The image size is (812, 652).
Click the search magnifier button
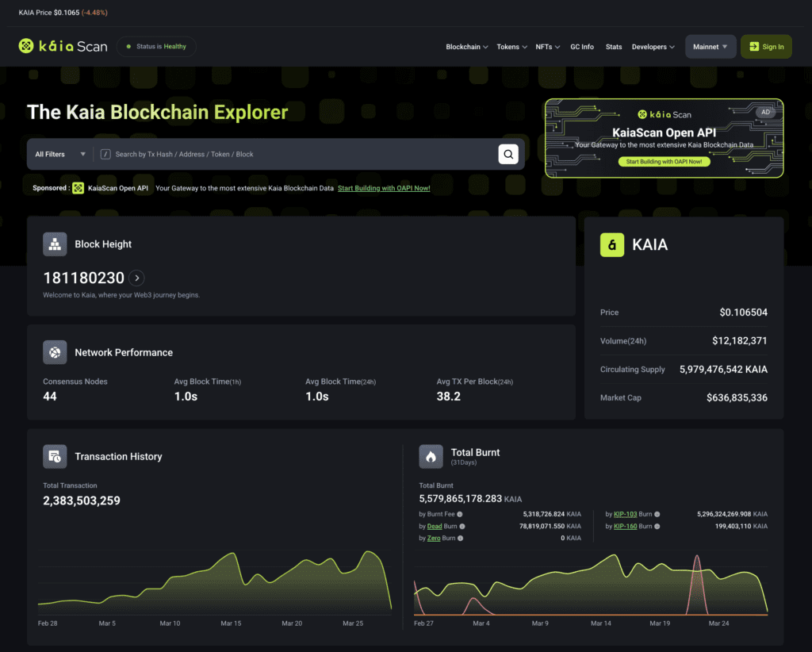pyautogui.click(x=508, y=154)
